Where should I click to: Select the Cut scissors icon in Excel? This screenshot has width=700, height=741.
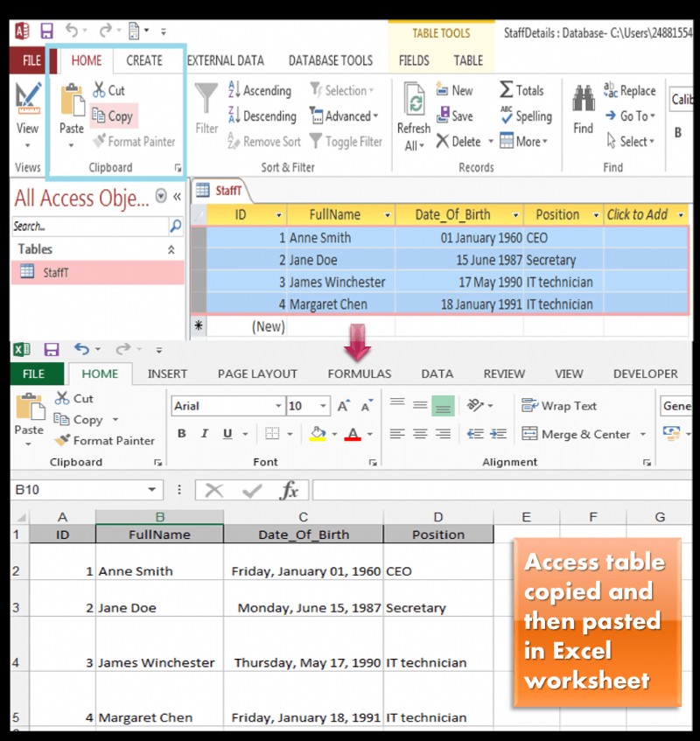point(63,398)
